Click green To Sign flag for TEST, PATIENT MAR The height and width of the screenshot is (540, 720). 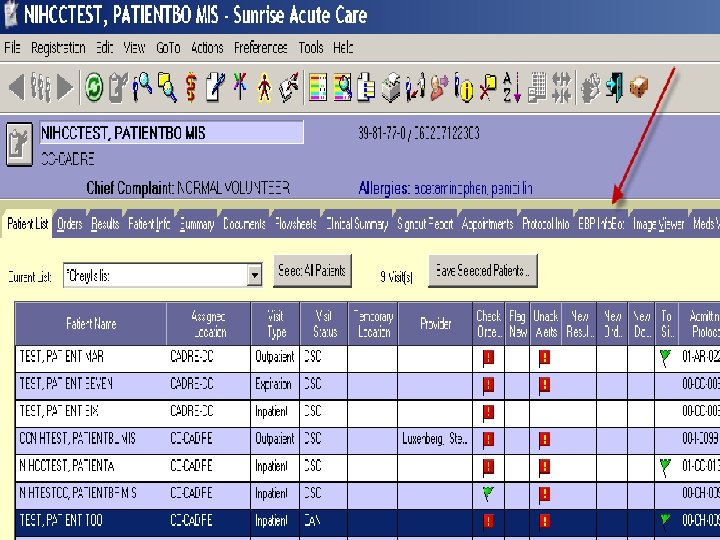click(x=665, y=358)
